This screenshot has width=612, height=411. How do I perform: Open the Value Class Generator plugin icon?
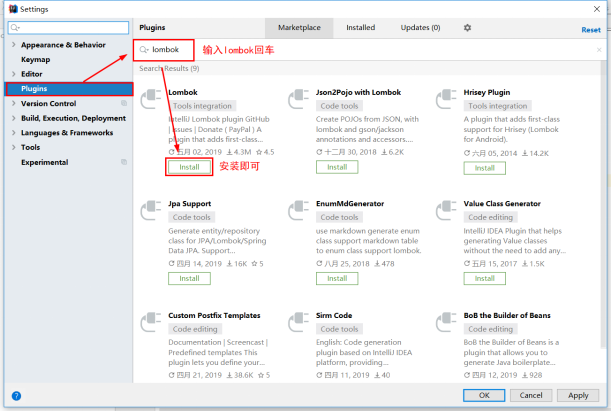click(x=446, y=210)
